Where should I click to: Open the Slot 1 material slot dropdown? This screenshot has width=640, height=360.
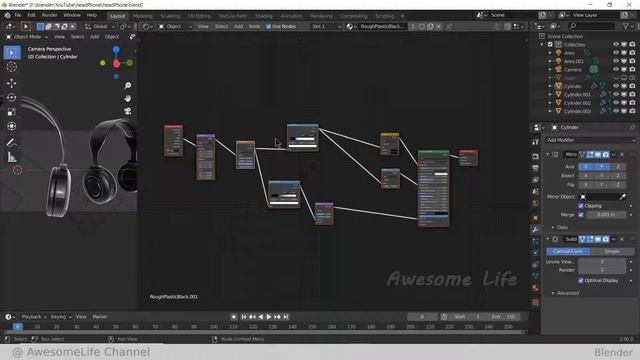326,27
